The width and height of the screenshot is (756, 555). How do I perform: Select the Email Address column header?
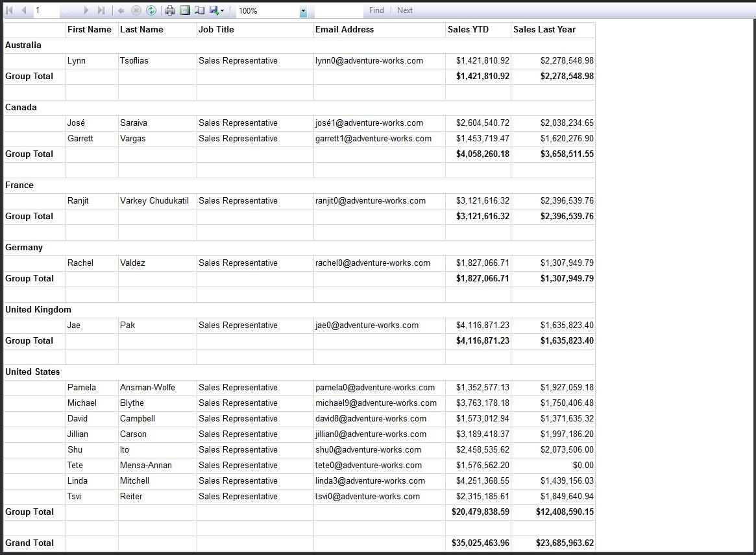click(x=345, y=30)
